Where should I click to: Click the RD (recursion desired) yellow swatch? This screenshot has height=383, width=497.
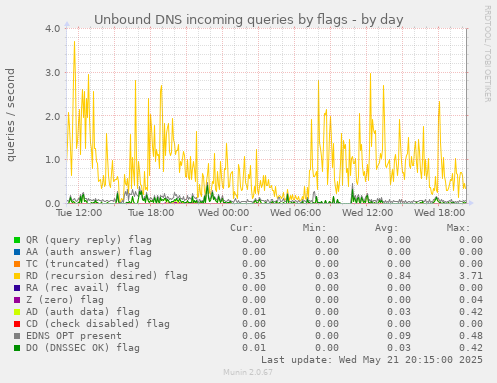(x=17, y=276)
